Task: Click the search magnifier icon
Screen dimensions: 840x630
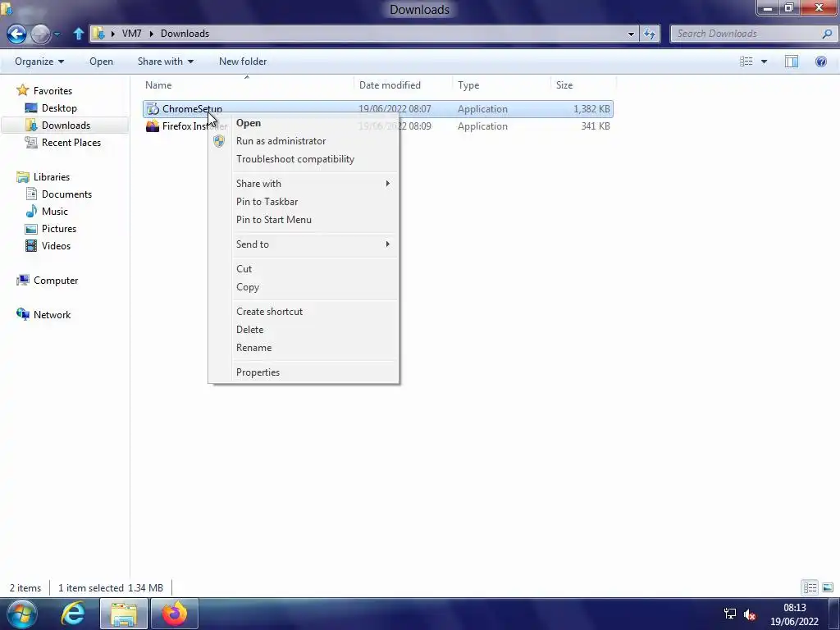Action: pos(827,33)
